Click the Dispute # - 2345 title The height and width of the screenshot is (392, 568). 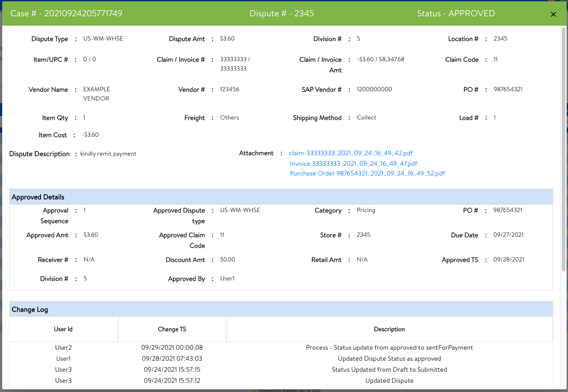[281, 14]
